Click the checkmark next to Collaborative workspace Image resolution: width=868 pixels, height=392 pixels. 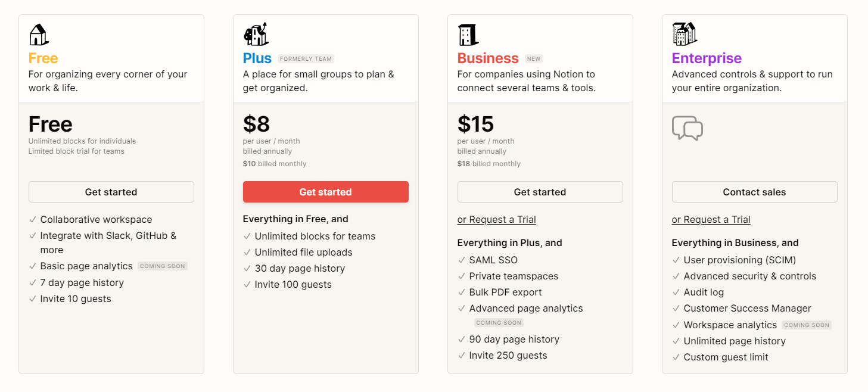[33, 220]
